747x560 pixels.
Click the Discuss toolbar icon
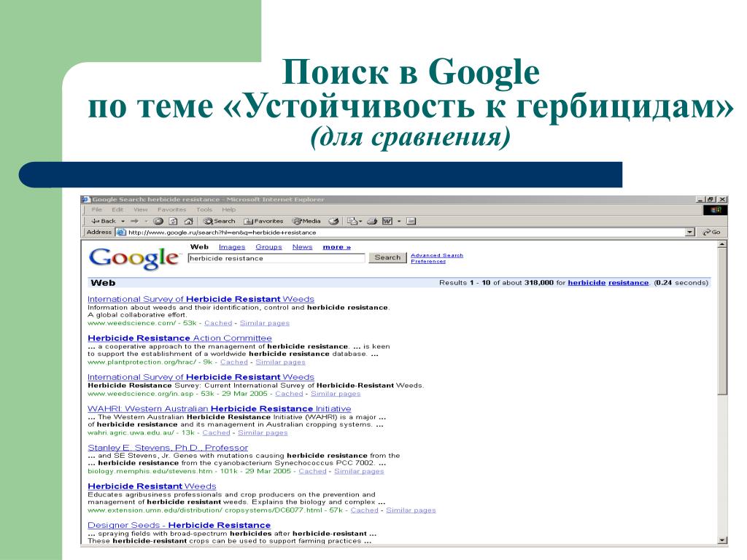tap(411, 221)
